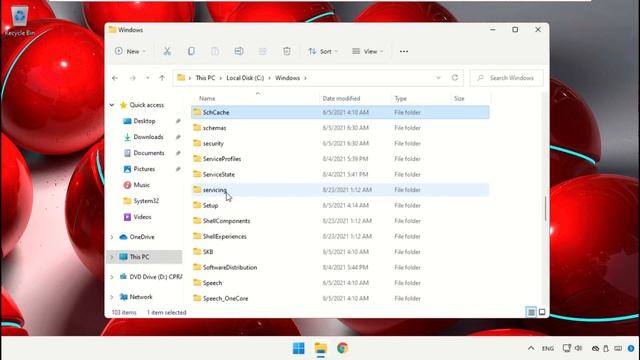The width and height of the screenshot is (640, 360).
Task: Click the Copy icon in toolbar
Action: click(x=191, y=51)
